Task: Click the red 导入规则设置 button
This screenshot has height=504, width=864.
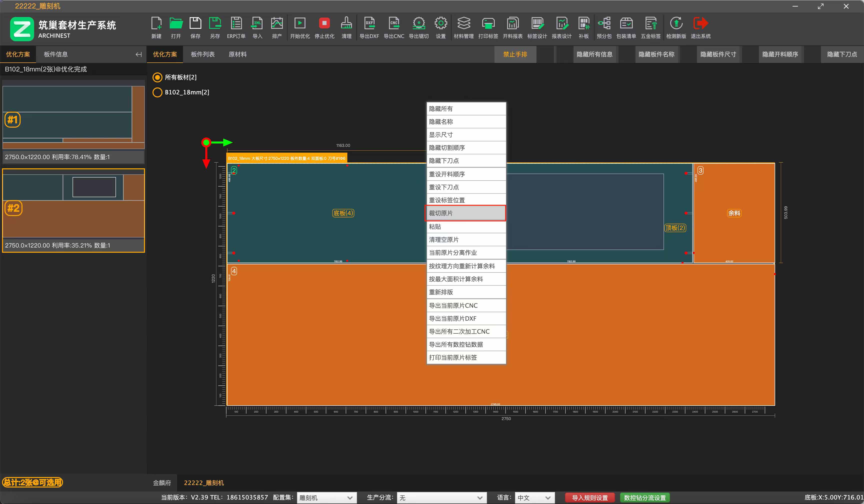Action: [590, 498]
